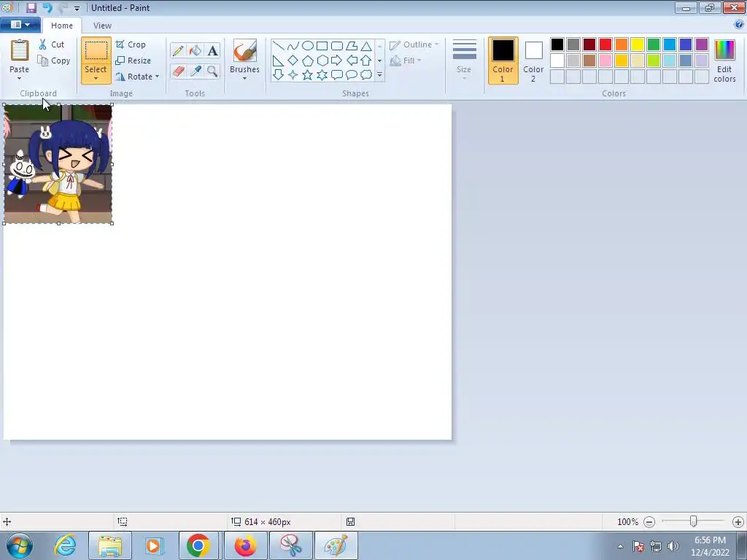Activate Color 2 background selector

[533, 61]
